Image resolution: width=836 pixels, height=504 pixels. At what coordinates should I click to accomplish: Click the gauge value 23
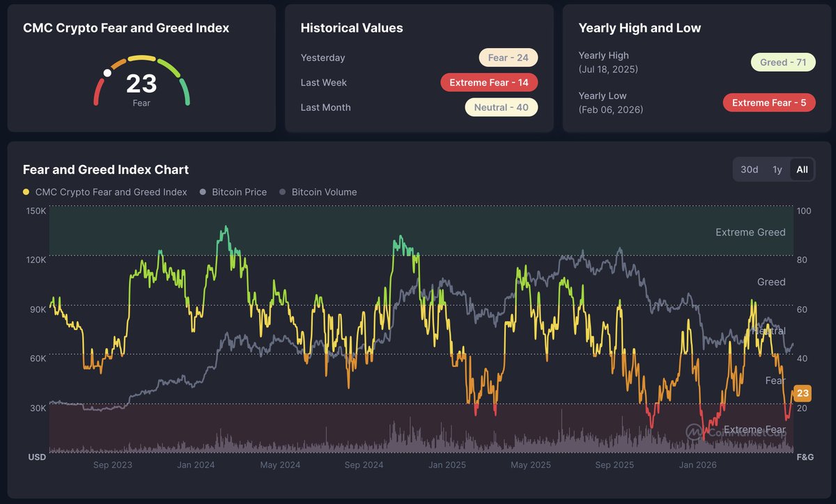(x=141, y=84)
